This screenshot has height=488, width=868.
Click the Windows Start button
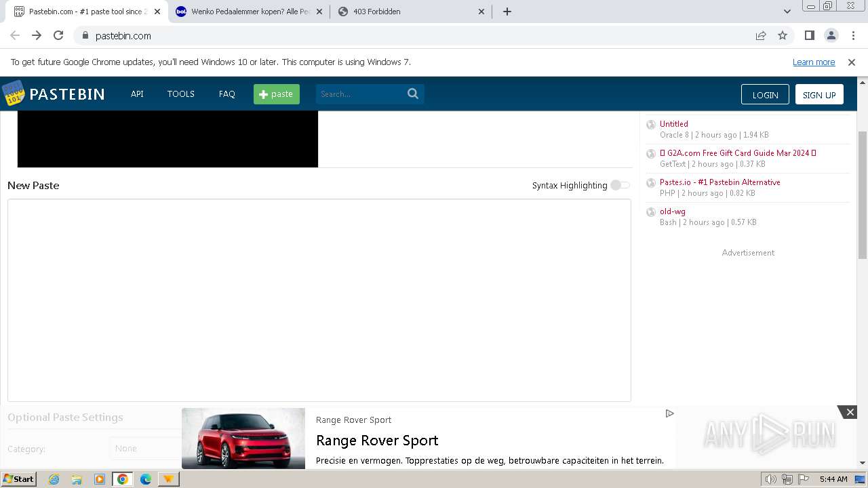tap(19, 479)
